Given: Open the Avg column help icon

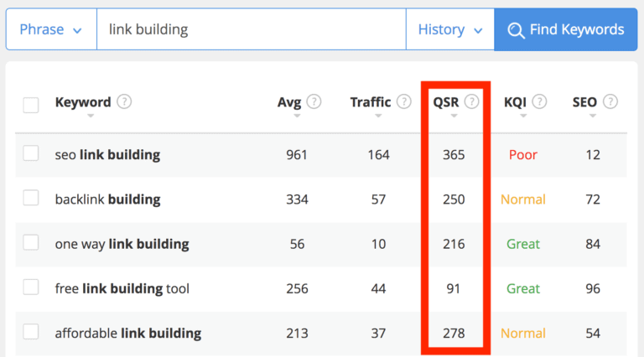Looking at the screenshot, I should point(314,101).
